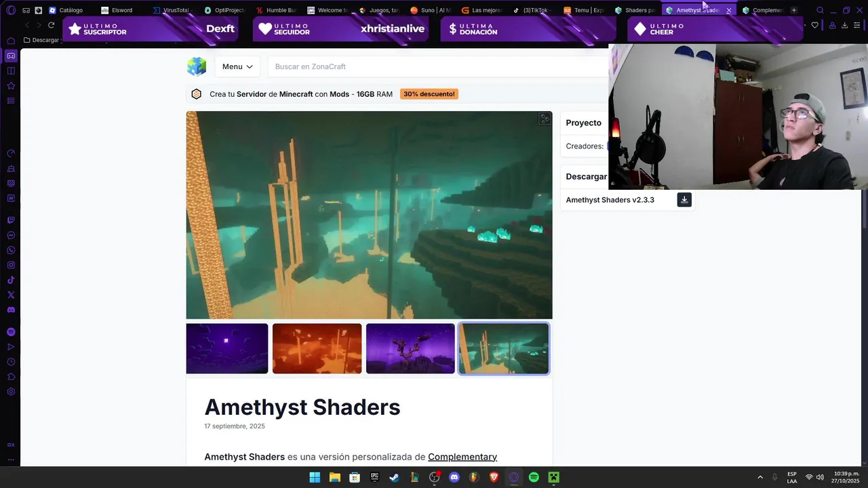Select the purple night sky thumbnail
Image resolution: width=868 pixels, height=488 pixels.
(227, 348)
